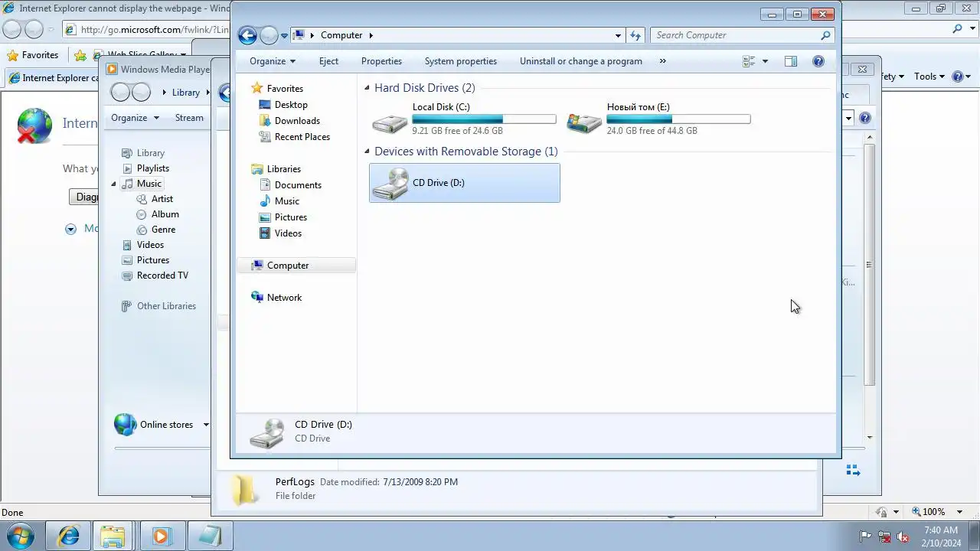Show more toolbar commands via chevron
This screenshot has width=980, height=551.
[x=662, y=61]
